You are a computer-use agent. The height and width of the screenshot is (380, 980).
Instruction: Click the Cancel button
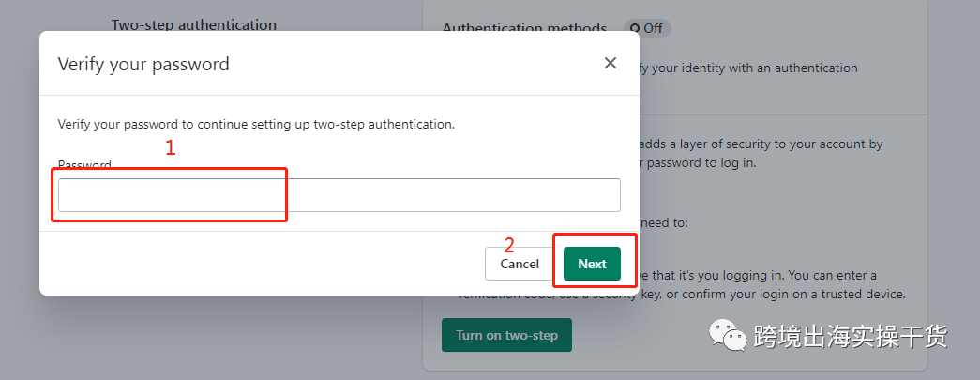click(x=520, y=264)
